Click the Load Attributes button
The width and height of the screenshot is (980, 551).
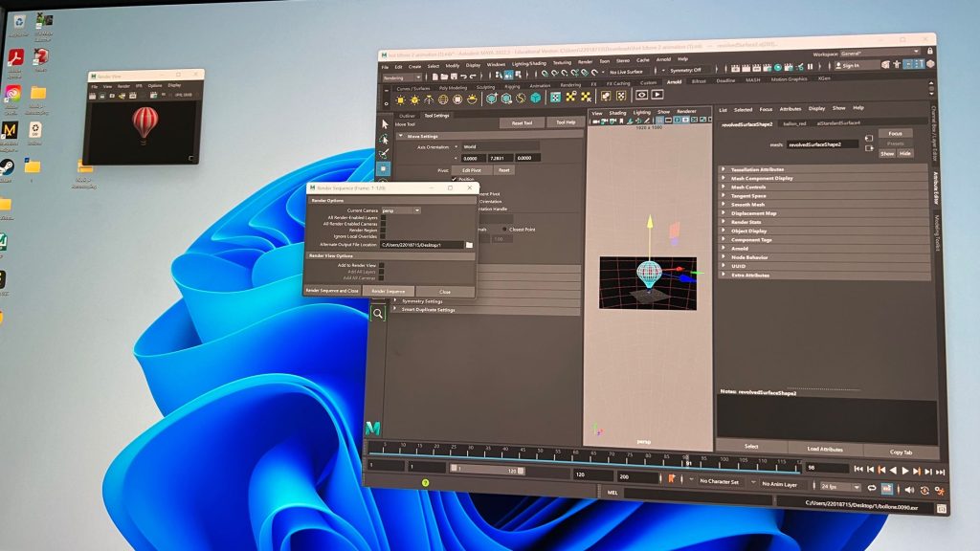(x=825, y=449)
